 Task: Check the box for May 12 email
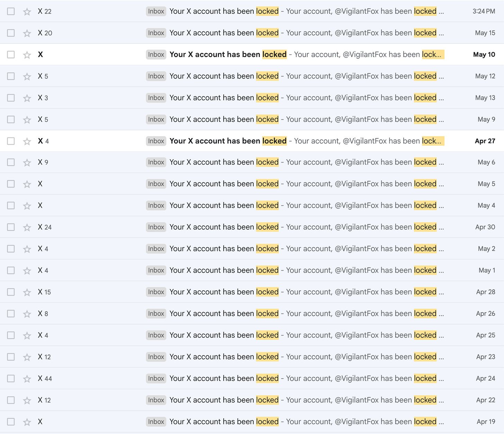pos(11,76)
